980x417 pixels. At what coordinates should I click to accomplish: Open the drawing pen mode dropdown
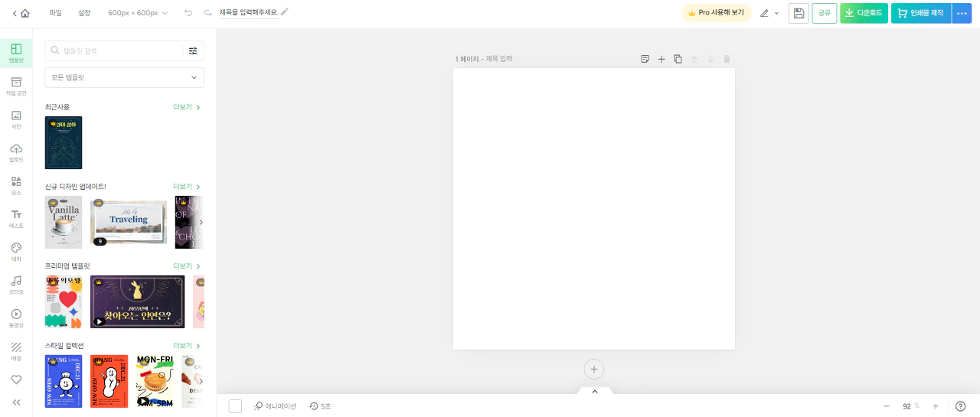click(x=769, y=13)
